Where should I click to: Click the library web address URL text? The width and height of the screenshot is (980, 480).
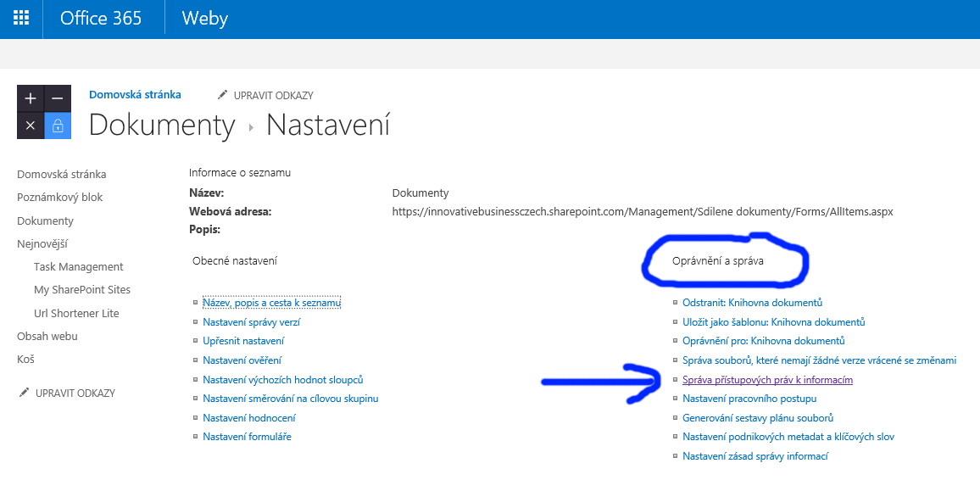[643, 212]
